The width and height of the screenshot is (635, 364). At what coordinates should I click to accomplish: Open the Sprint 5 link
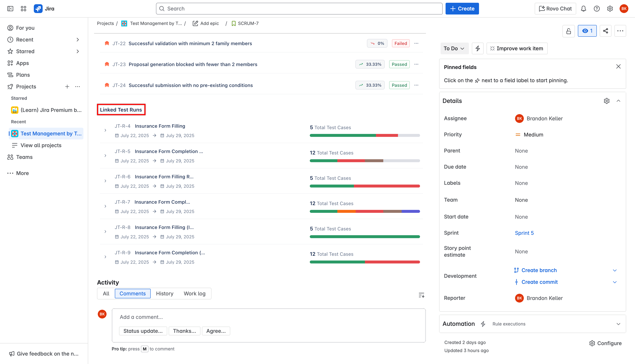[524, 233]
